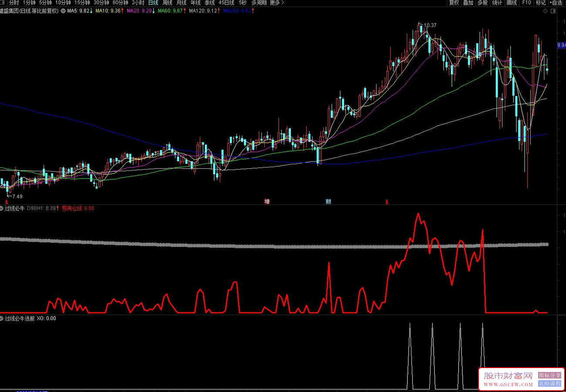Open the F10 company info
Image resolution: width=566 pixels, height=392 pixels.
click(526, 3)
